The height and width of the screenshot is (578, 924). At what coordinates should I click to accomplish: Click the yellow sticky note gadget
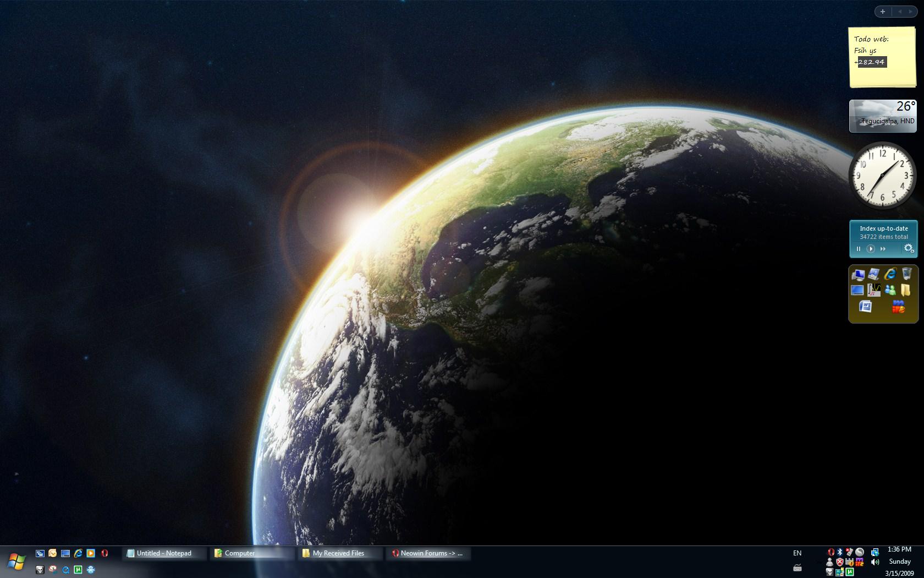pos(883,58)
